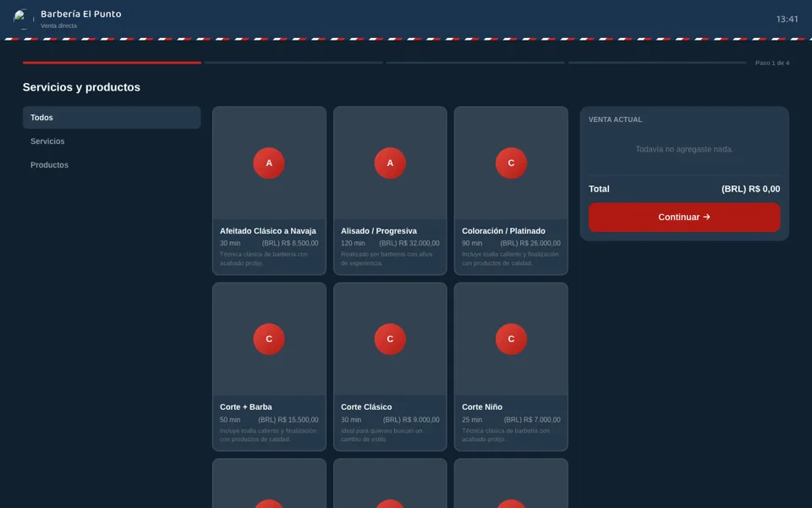Click the price R$ 9.000,00
Screen dimensions: 812x508
411,420
